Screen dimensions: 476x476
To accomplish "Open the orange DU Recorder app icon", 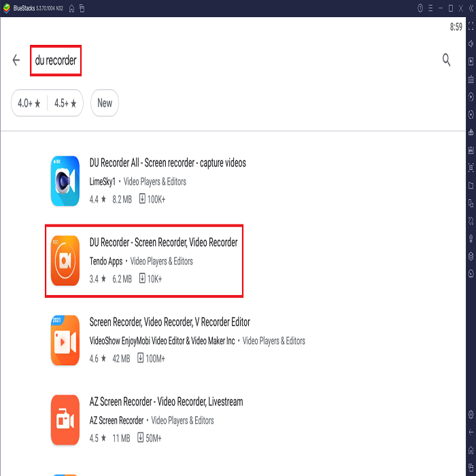I will point(65,260).
